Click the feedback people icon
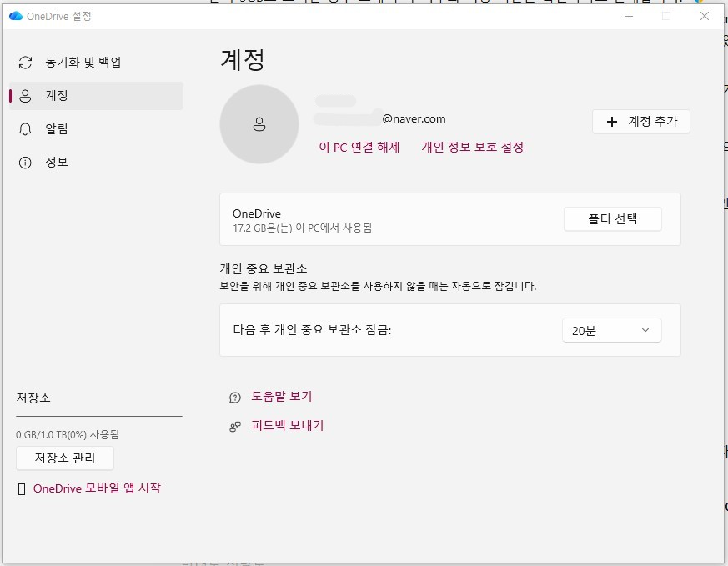728x566 pixels. point(235,426)
